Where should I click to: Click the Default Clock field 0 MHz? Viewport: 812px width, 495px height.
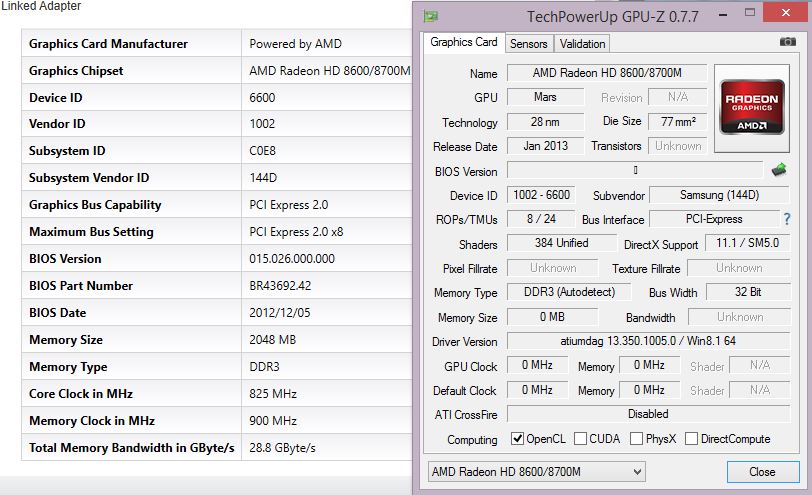pos(537,390)
